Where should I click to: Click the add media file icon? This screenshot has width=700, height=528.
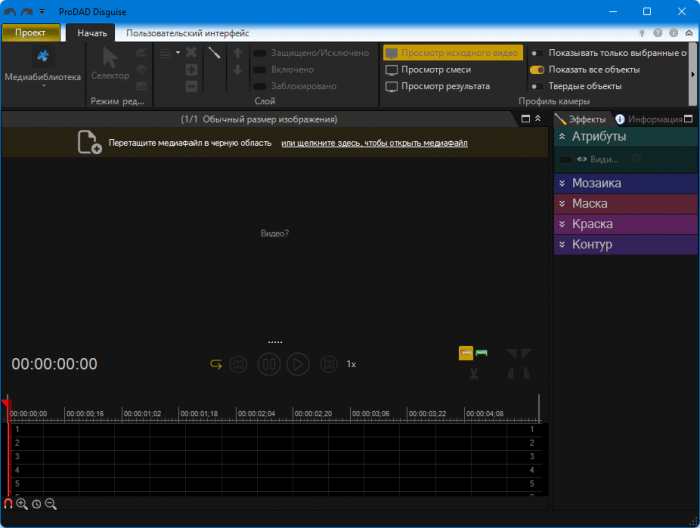pyautogui.click(x=89, y=143)
